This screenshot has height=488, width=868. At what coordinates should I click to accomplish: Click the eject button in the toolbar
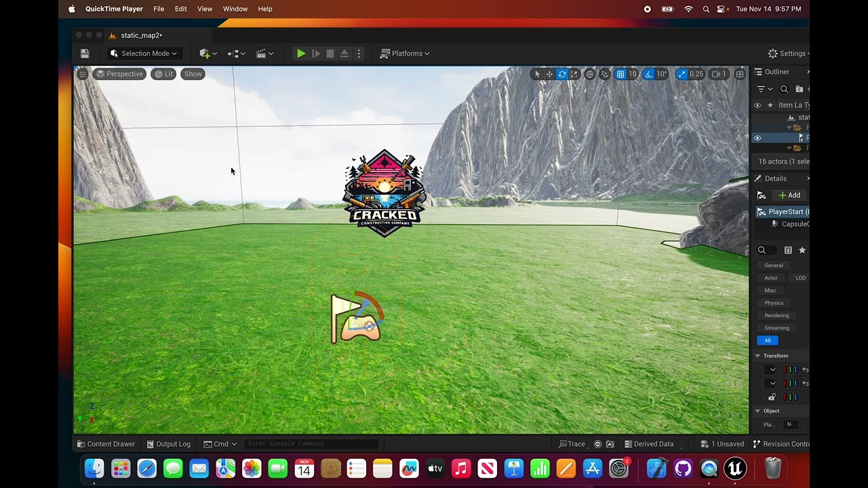(x=344, y=54)
